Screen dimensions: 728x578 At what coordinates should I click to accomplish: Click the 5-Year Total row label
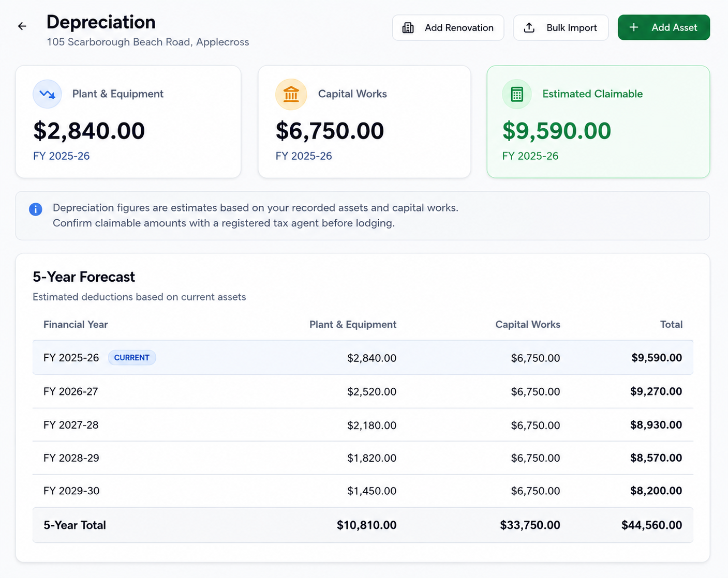75,525
